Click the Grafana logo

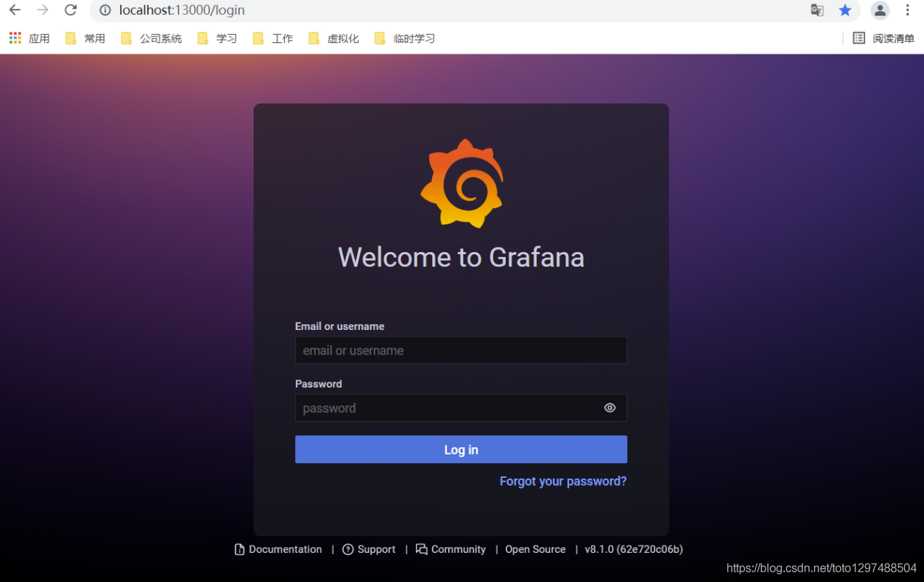[462, 183]
